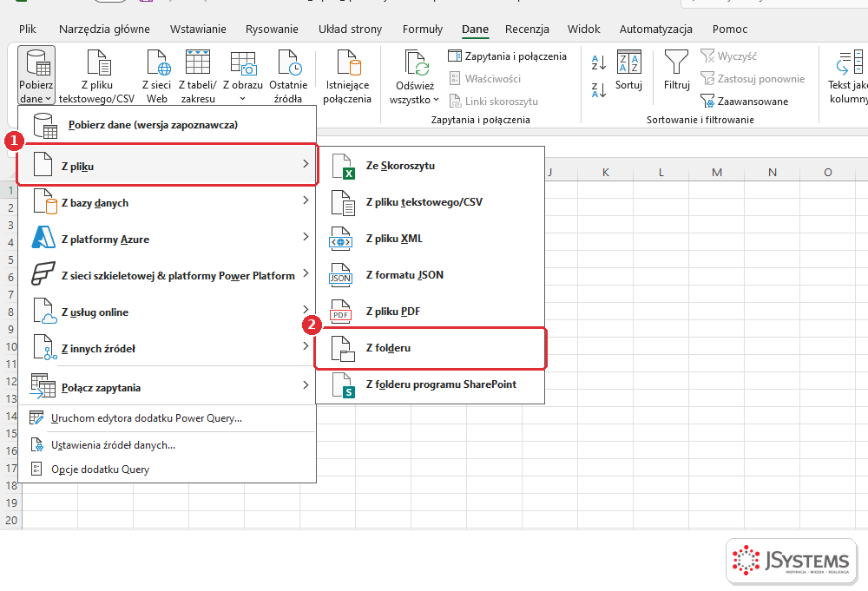Expand the Połącz zapytania submenu
The height and width of the screenshot is (591, 868).
click(168, 387)
